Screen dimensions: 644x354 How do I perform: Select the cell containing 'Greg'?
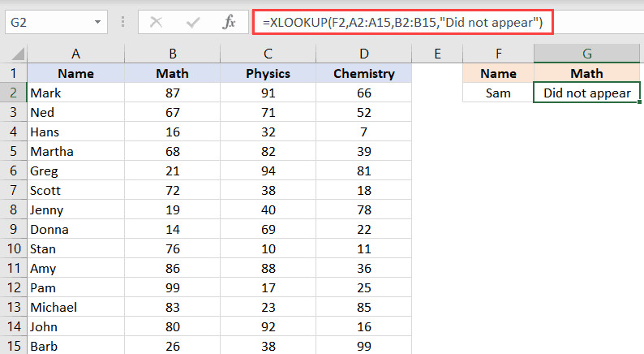click(75, 171)
